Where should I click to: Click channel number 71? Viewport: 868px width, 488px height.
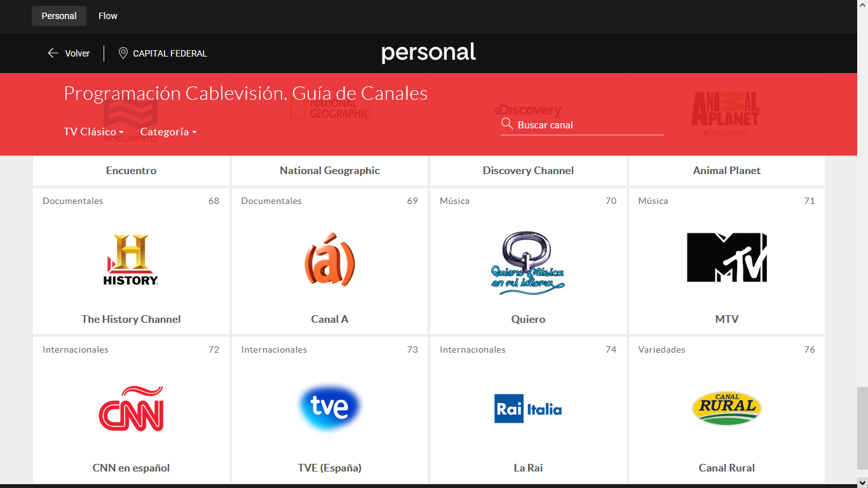[x=810, y=201]
